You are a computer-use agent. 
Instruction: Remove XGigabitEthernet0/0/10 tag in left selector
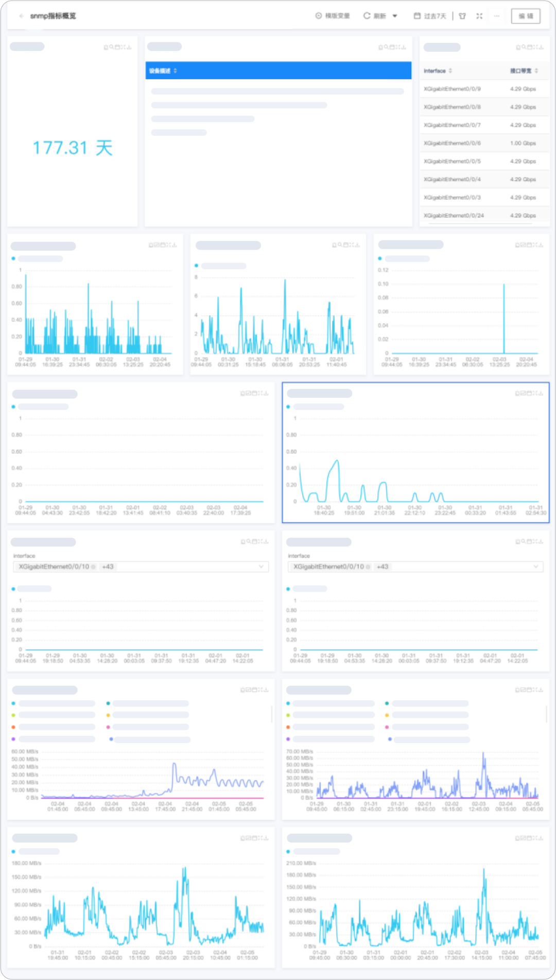(x=93, y=566)
